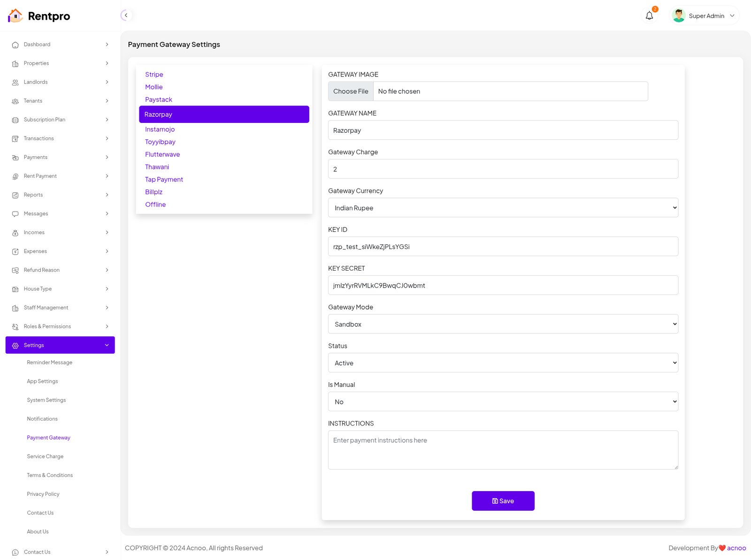751x560 pixels.
Task: Open the Gateway Mode dropdown
Action: (503, 324)
